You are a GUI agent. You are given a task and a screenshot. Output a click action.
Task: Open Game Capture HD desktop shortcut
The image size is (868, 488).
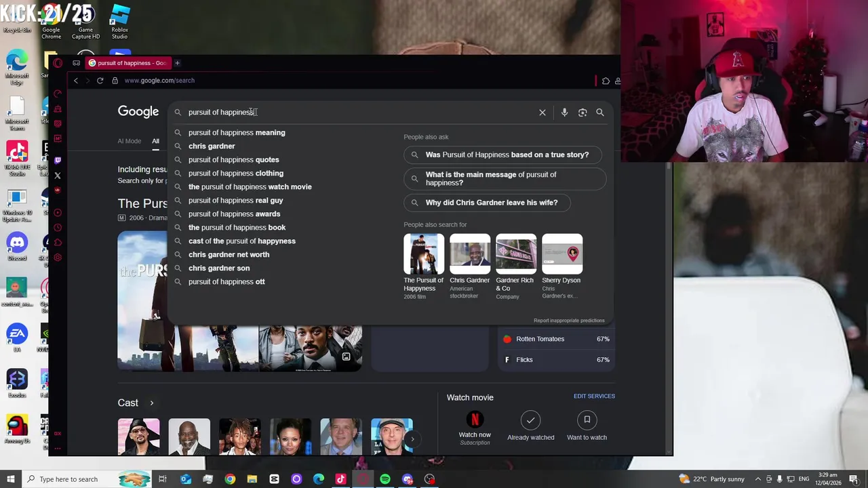[x=85, y=22]
